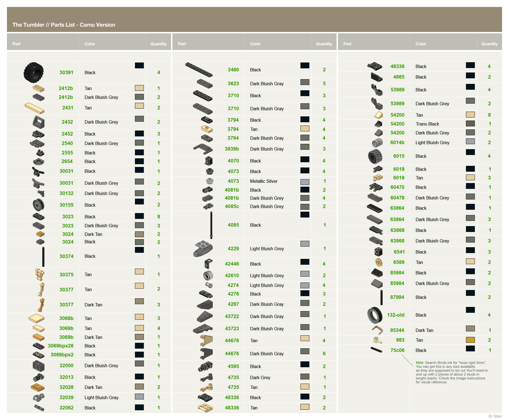Select "Metallic Silver" color name

coord(264,181)
